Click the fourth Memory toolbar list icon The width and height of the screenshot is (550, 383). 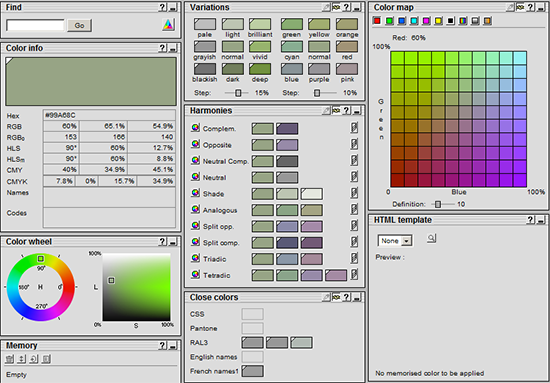coord(46,359)
